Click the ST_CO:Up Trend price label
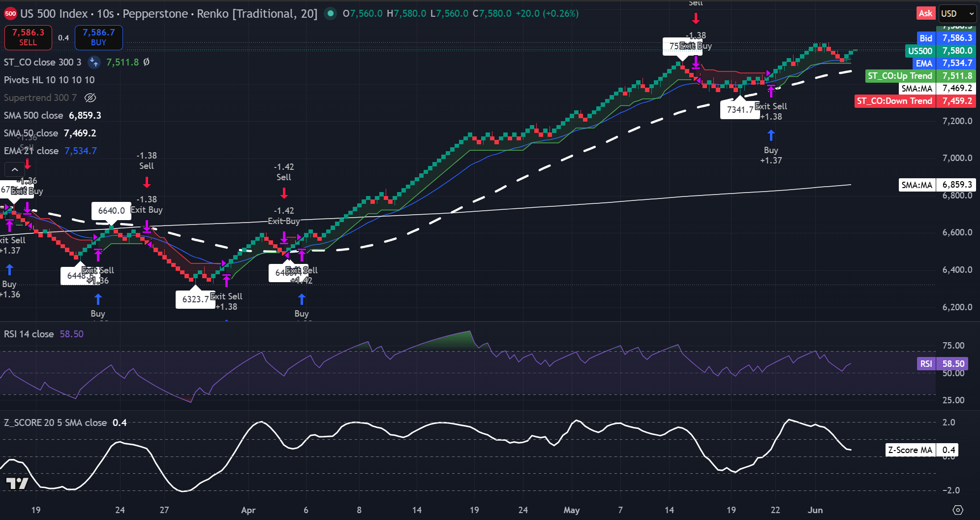Screen dimensions: 980x520 click(x=920, y=76)
